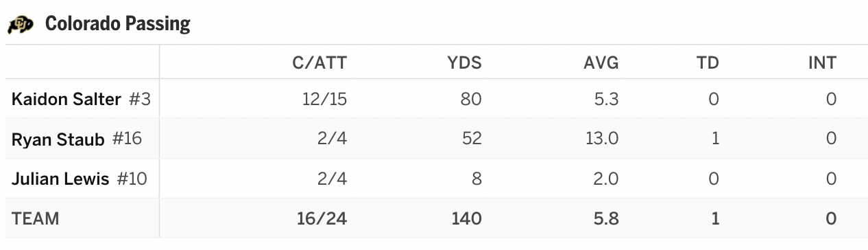Click the TEAM totals row label
Image resolution: width=868 pixels, height=250 pixels.
pos(36,218)
